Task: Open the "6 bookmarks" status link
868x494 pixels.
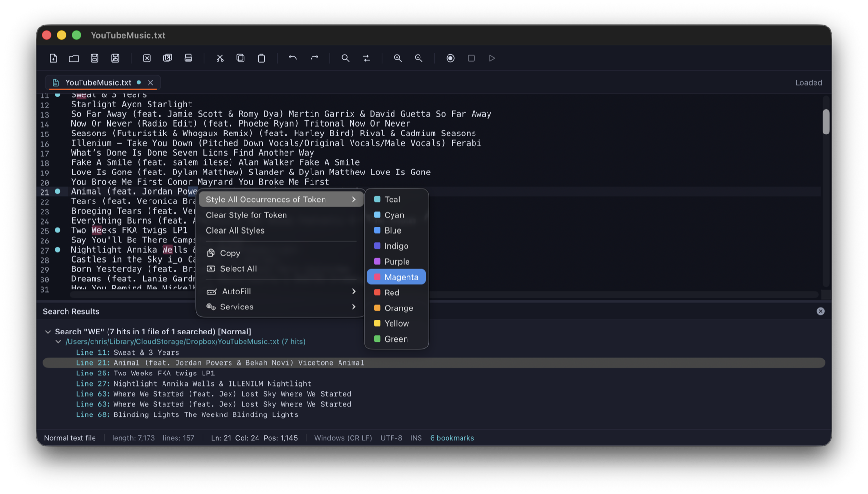Action: (x=452, y=438)
